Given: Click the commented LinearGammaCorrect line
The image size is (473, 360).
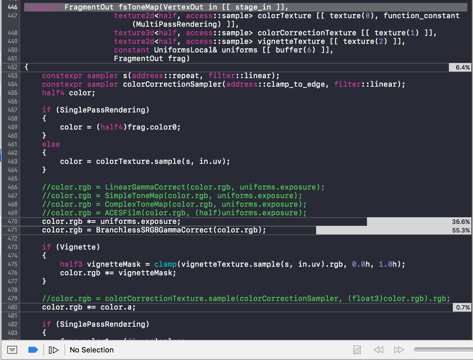Looking at the screenshot, I should (x=183, y=187).
